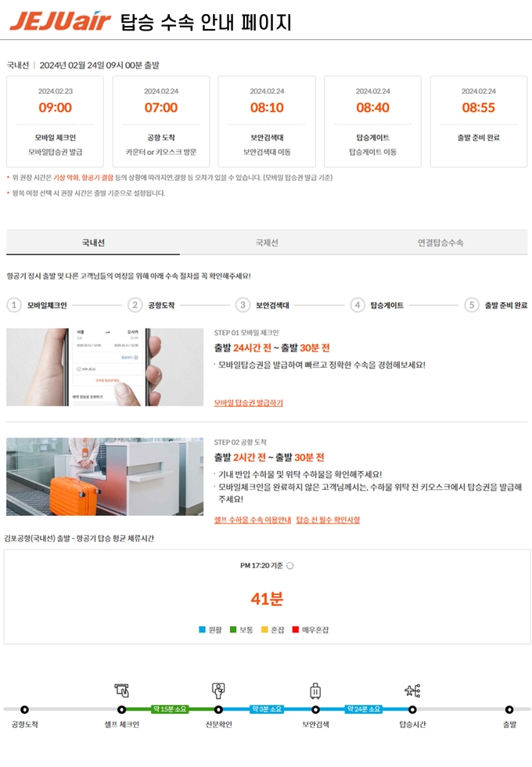Open the 연결탑승수속 tab
Screen dimensions: 532x767
coord(440,242)
